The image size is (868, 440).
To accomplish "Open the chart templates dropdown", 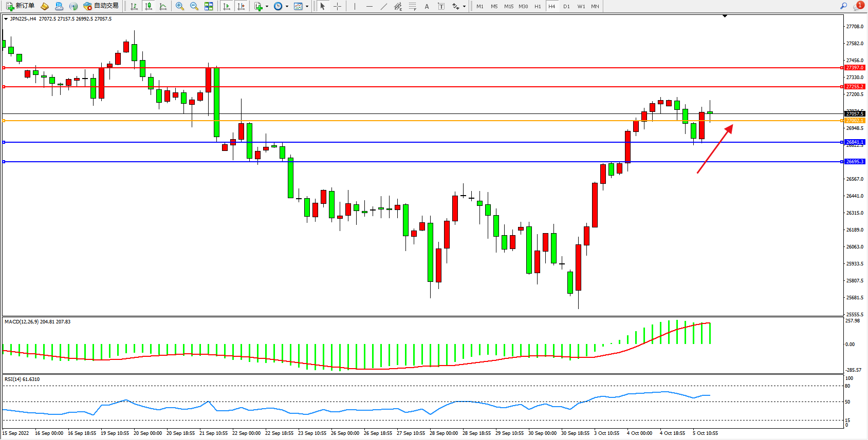I will coord(307,7).
